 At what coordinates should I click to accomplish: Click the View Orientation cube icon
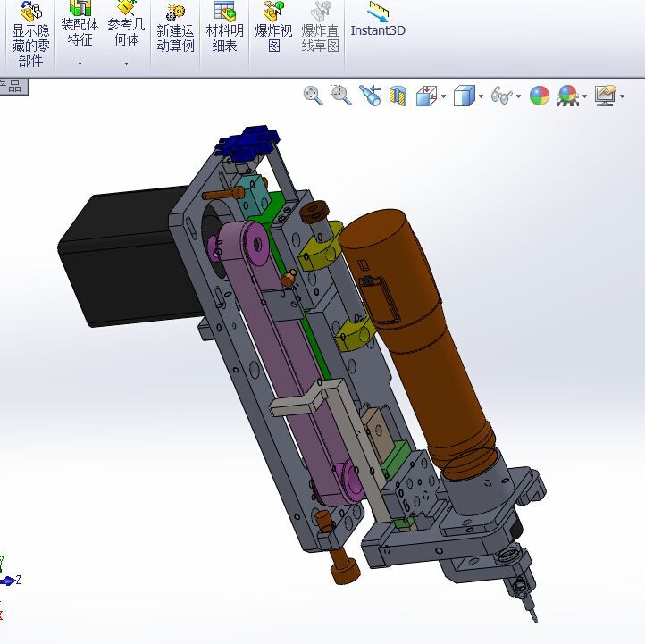(426, 96)
